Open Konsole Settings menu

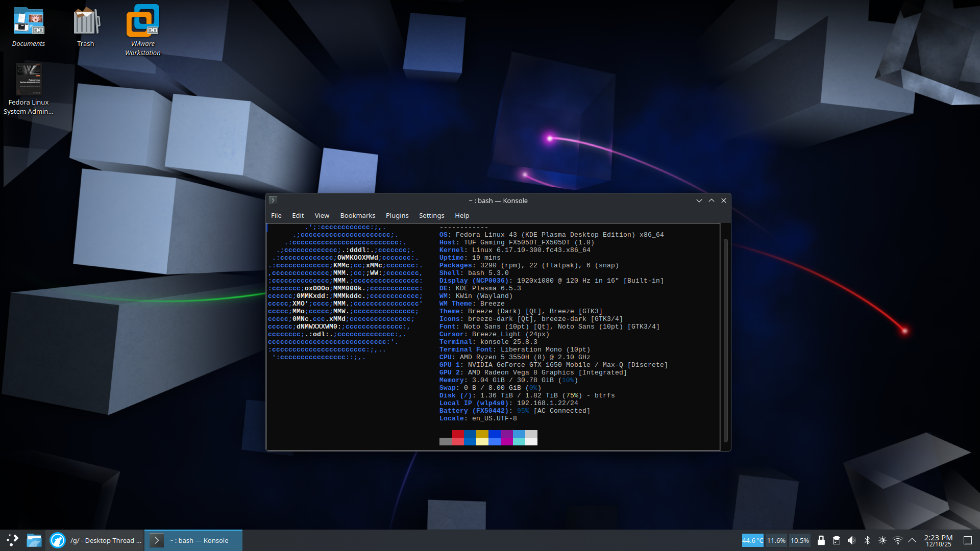point(431,215)
